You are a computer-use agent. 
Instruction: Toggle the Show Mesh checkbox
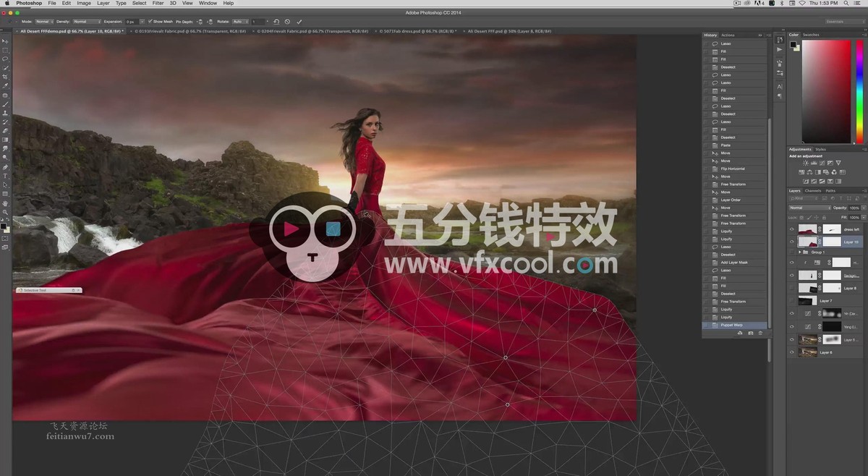pyautogui.click(x=150, y=22)
